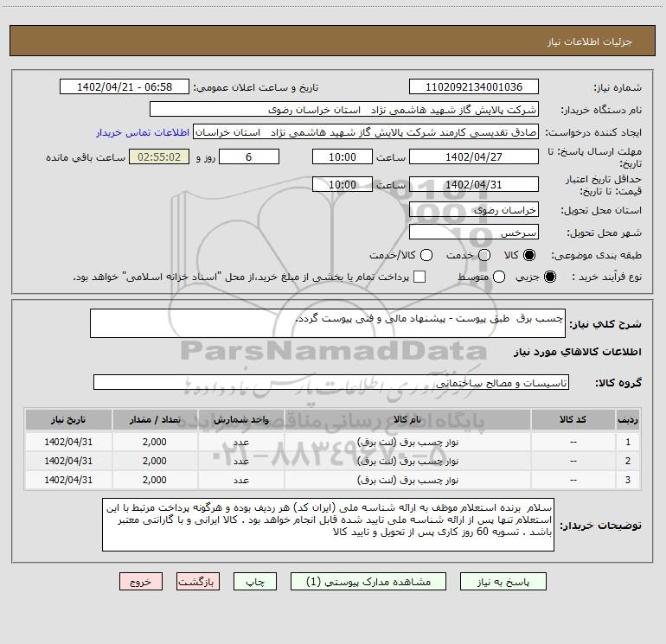The image size is (666, 644).
Task: Select the خدمت radio button
Action: click(484, 255)
